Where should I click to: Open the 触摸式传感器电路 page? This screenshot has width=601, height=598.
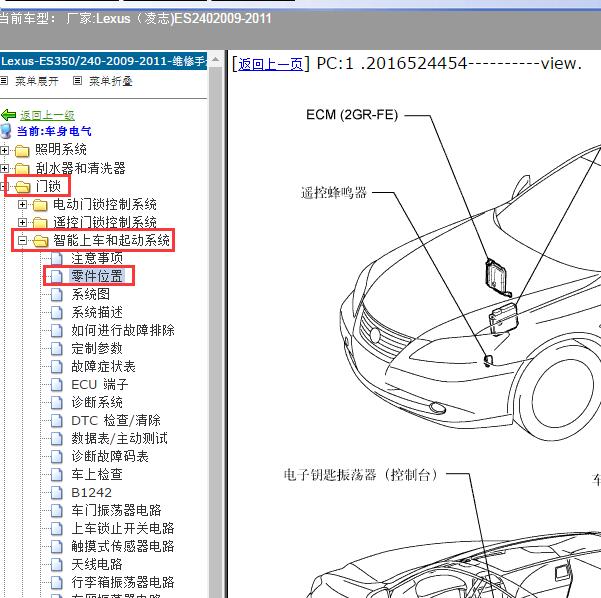pyautogui.click(x=123, y=546)
